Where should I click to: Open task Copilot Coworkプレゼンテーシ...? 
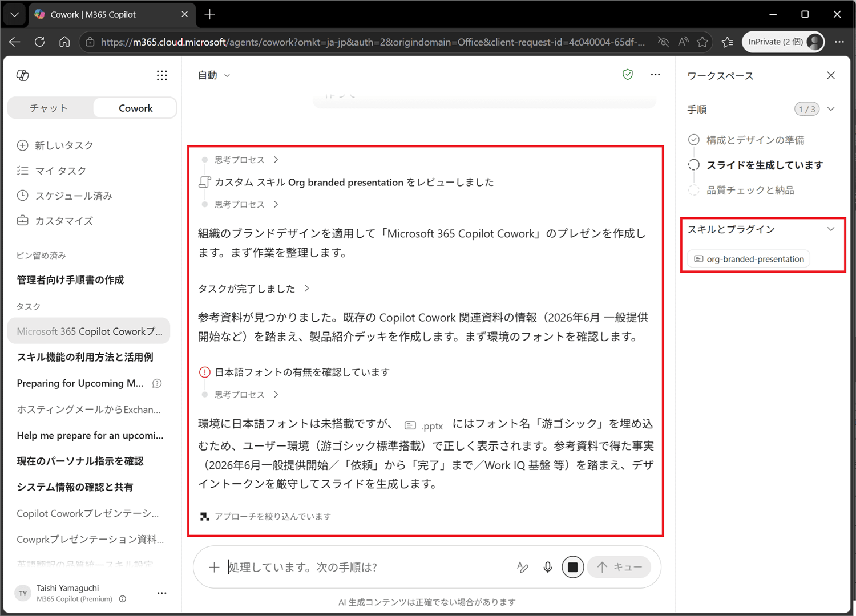click(88, 513)
